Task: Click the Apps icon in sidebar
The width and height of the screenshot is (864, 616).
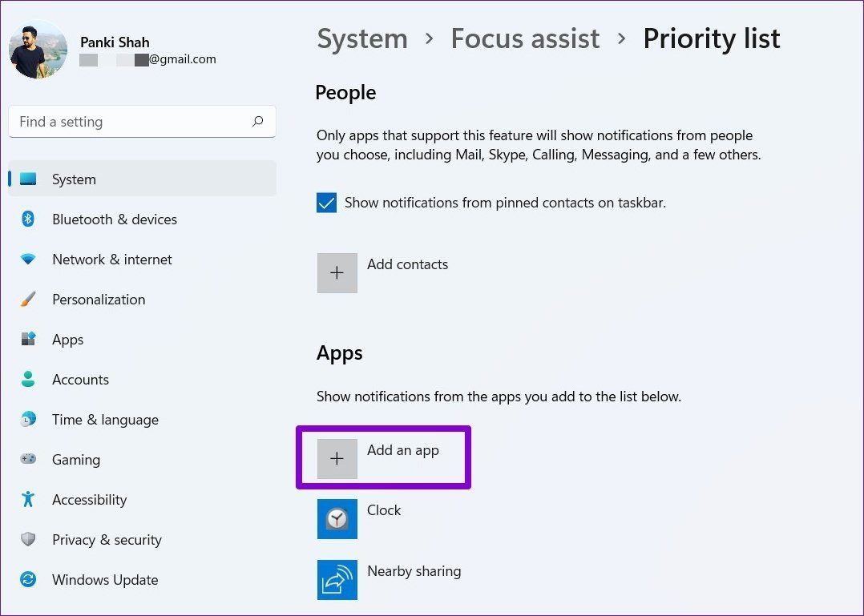Action: pos(28,339)
